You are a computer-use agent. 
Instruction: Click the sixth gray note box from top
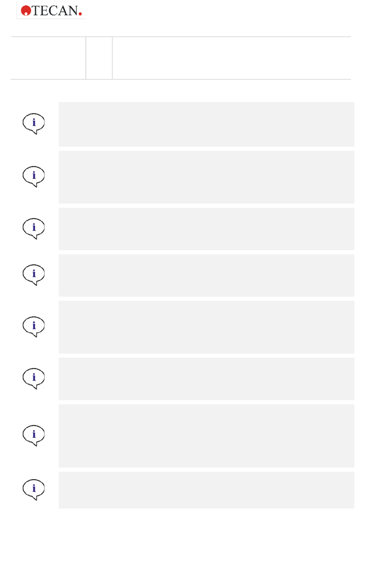click(x=206, y=379)
